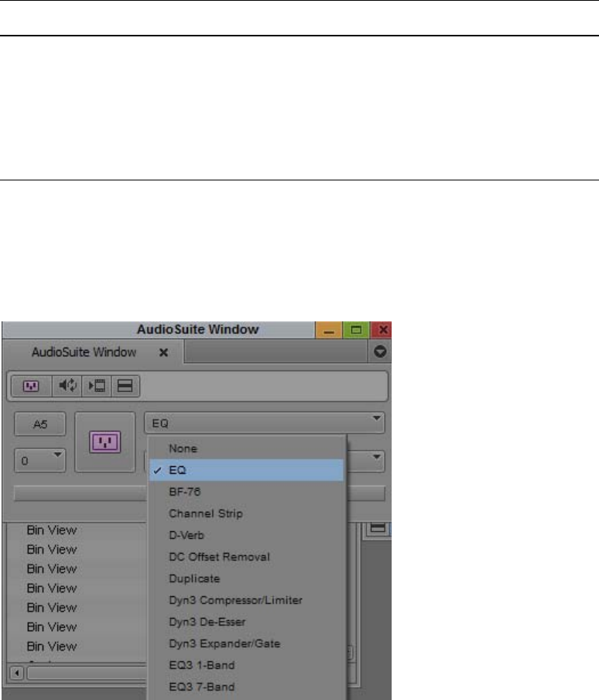This screenshot has width=599, height=700.
Task: Select D-Verb from the menu
Action: tap(246, 535)
